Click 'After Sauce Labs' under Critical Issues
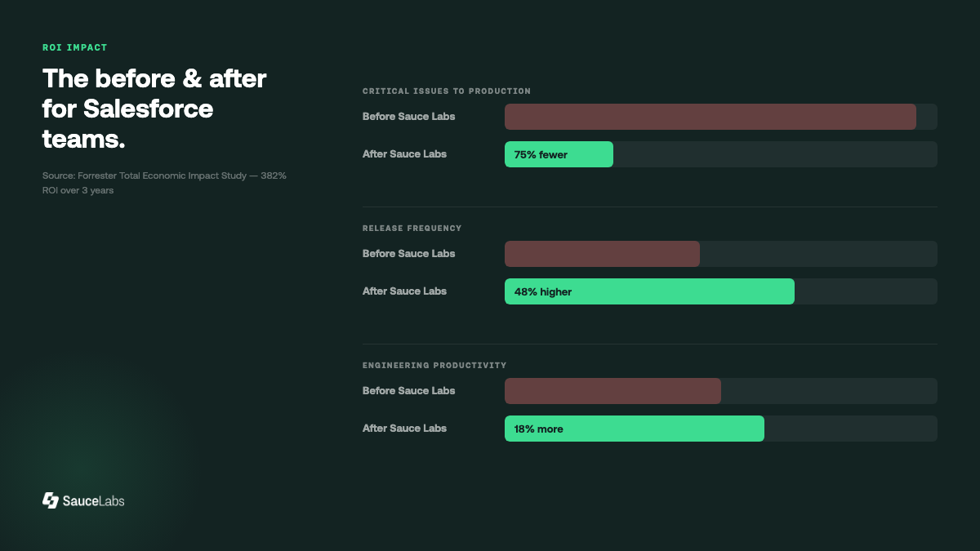 pyautogui.click(x=405, y=154)
